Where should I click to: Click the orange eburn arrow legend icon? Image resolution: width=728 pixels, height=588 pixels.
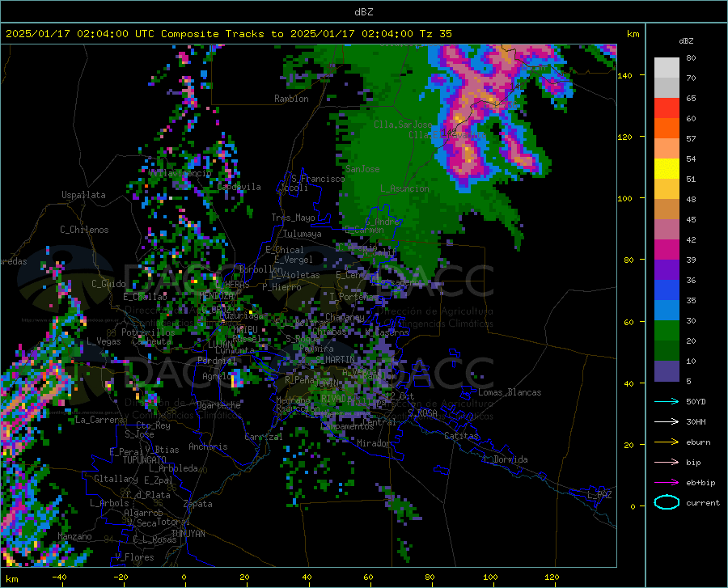[x=667, y=442]
